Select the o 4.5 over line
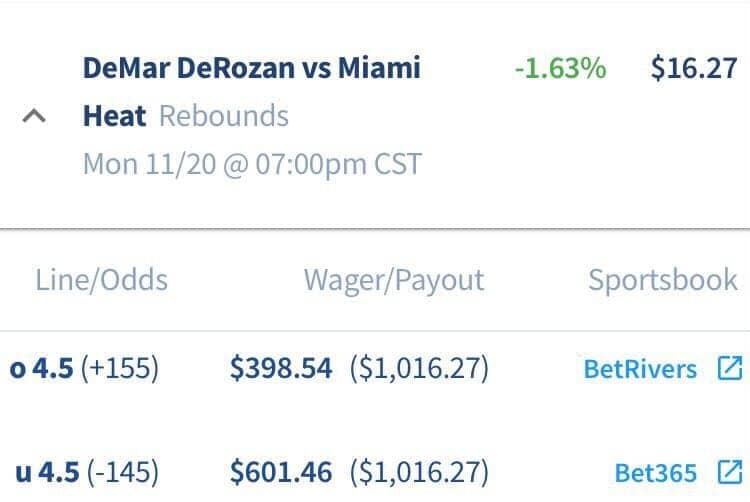Viewport: 750px width, 502px height. tap(42, 369)
